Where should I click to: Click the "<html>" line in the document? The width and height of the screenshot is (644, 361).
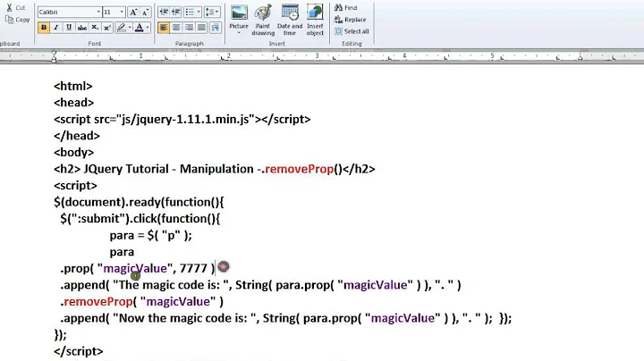(x=73, y=86)
